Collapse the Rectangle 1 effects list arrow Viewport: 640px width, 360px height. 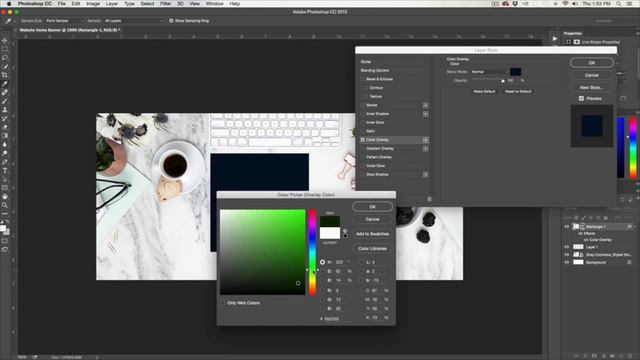pyautogui.click(x=635, y=227)
